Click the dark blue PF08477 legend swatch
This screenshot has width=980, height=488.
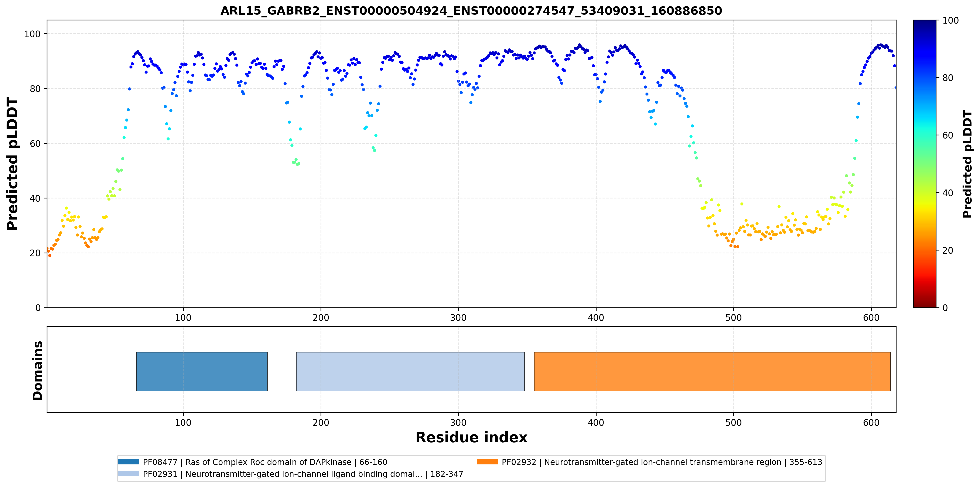coord(129,462)
